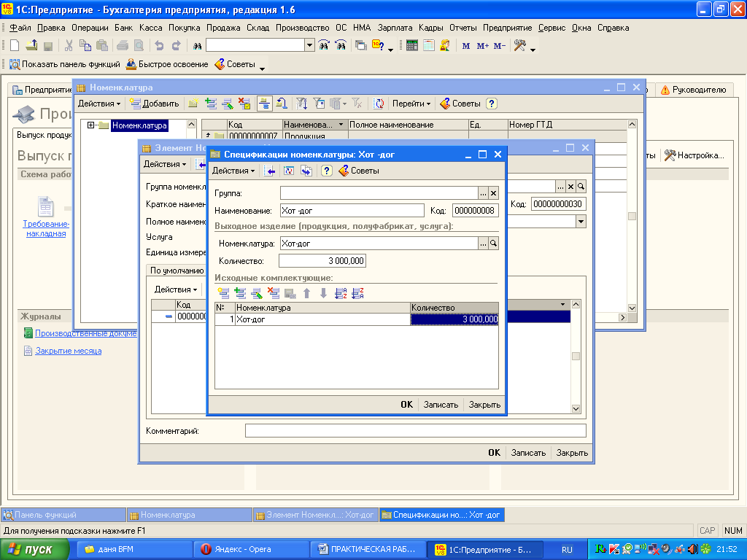Image resolution: width=747 pixels, height=560 pixels.
Task: Copy the selected row in components toolbar
Action: point(240,293)
